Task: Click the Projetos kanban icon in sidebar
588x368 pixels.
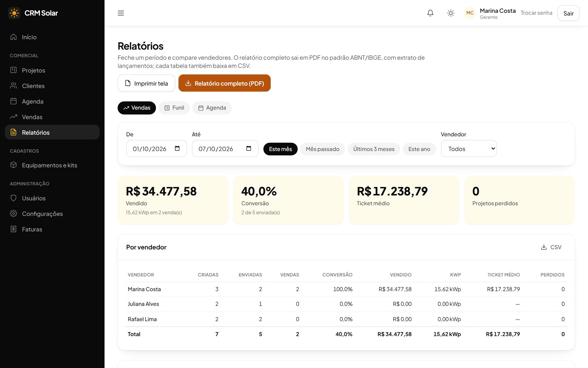Action: [14, 70]
